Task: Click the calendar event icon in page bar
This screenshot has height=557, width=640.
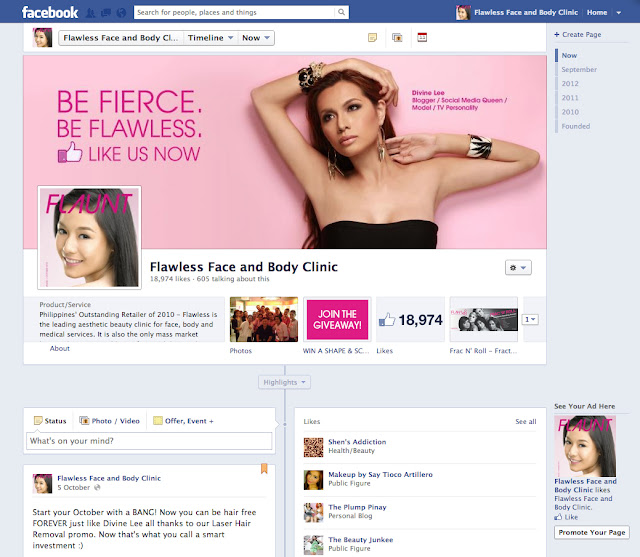Action: 422,38
